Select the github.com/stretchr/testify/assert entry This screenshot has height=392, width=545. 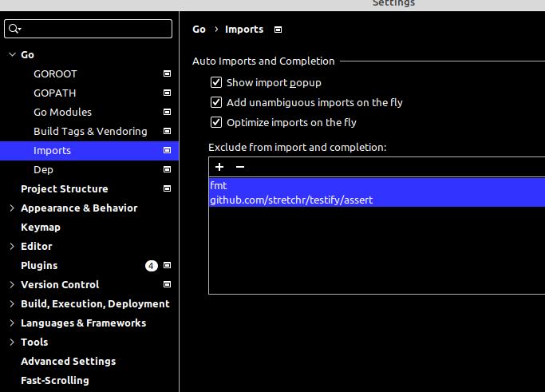[x=377, y=200]
